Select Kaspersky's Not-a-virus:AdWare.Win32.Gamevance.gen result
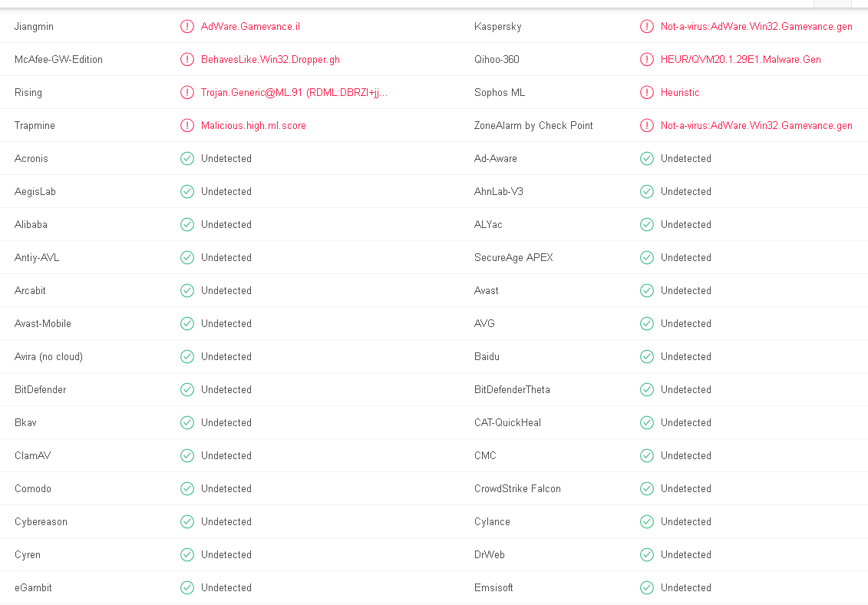This screenshot has width=868, height=605. (756, 26)
